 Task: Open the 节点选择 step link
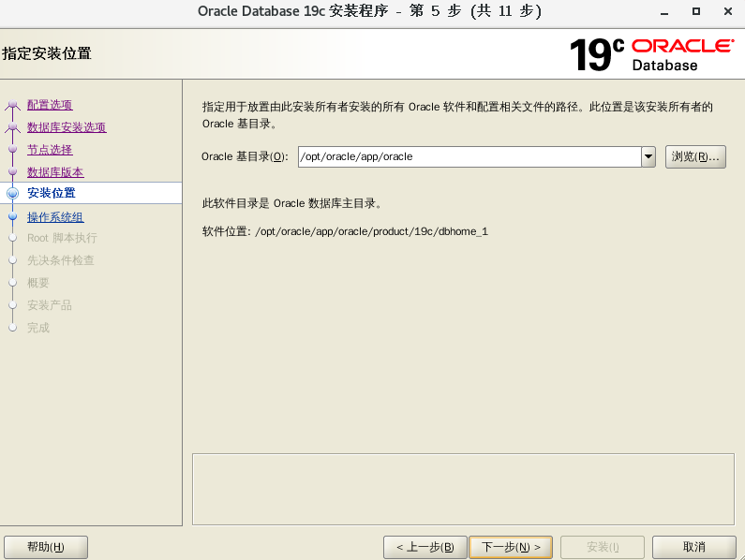point(50,150)
